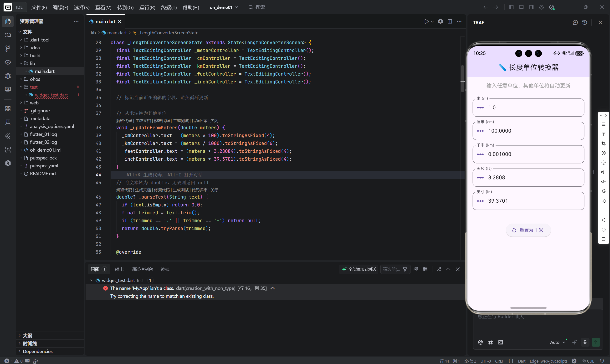
Task: Click the microphone voice input icon
Action: pos(585,342)
